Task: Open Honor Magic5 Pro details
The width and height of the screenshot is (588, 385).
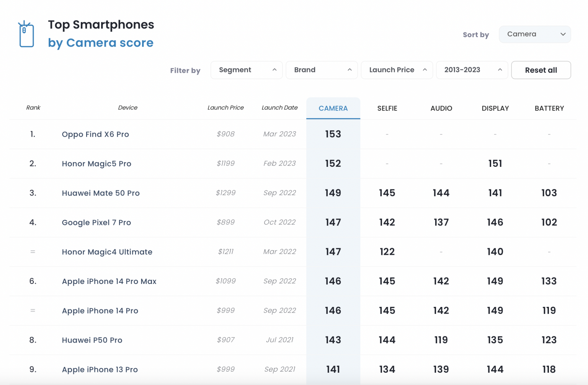Action: [x=96, y=164]
